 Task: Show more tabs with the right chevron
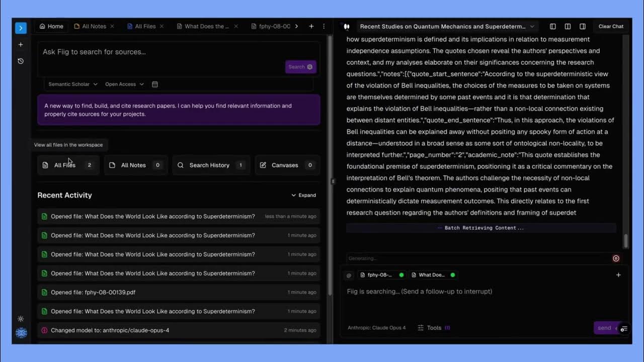(296, 26)
